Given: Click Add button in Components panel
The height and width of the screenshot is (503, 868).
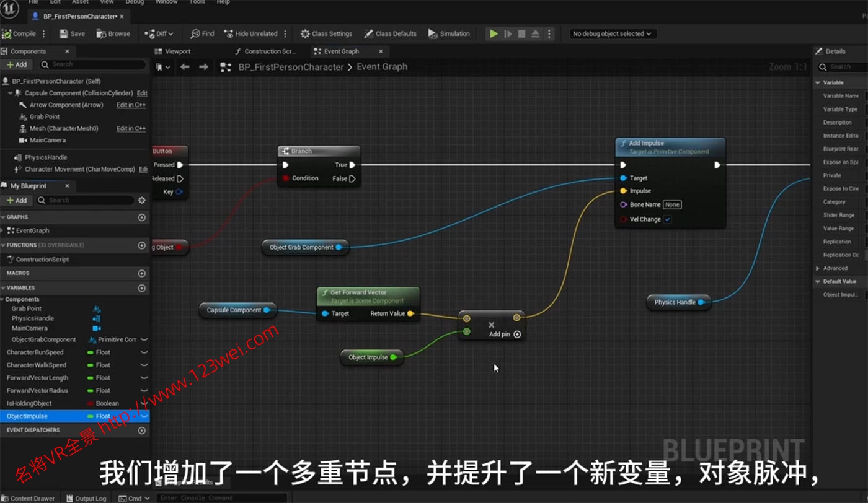Looking at the screenshot, I should click(17, 64).
